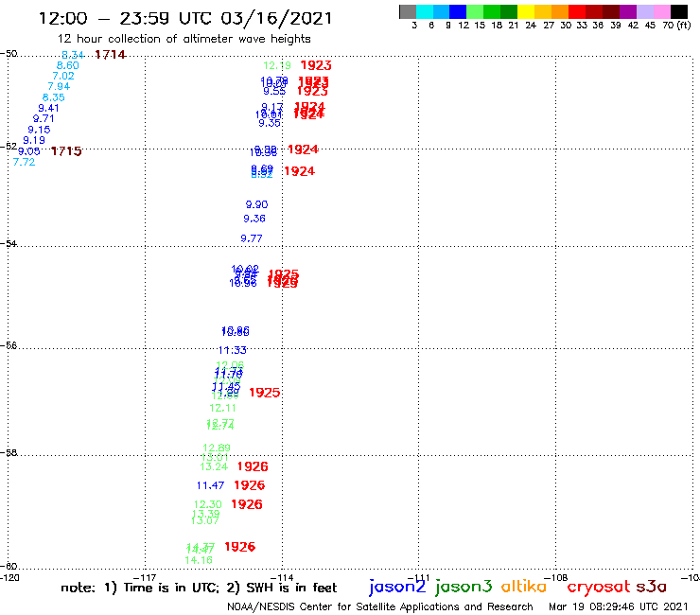Select the 'altika' satellite legend label
700x615 pixels.
[x=524, y=587]
